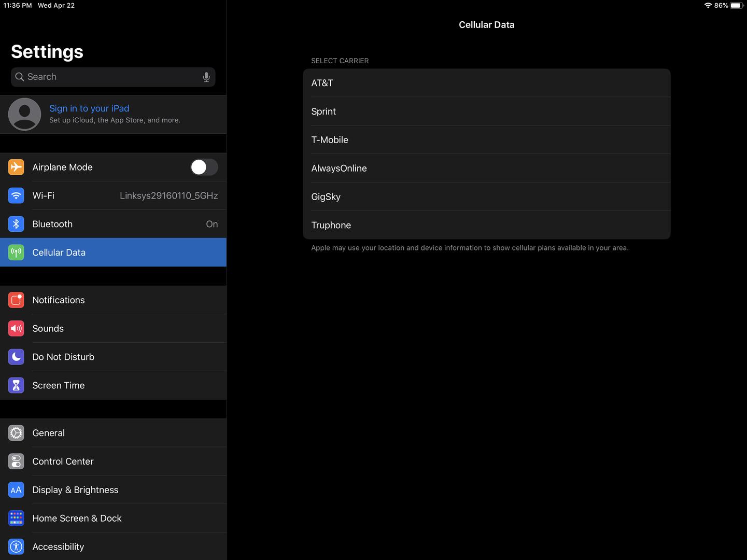747x560 pixels.
Task: Tap the battery icon in status bar
Action: 737,5
